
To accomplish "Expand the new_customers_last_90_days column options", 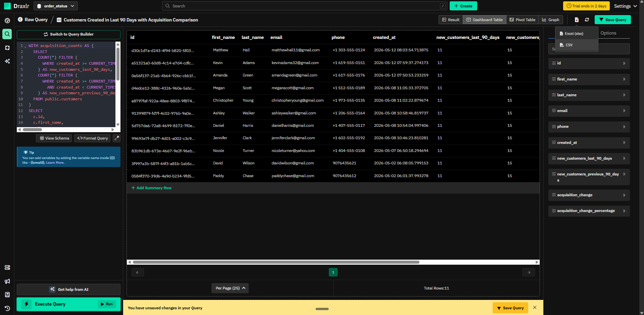I will click(624, 158).
